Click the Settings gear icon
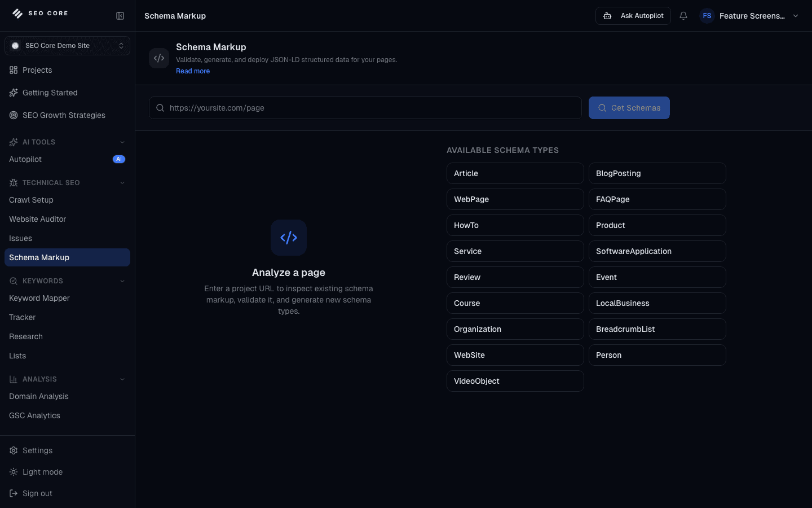 click(14, 450)
